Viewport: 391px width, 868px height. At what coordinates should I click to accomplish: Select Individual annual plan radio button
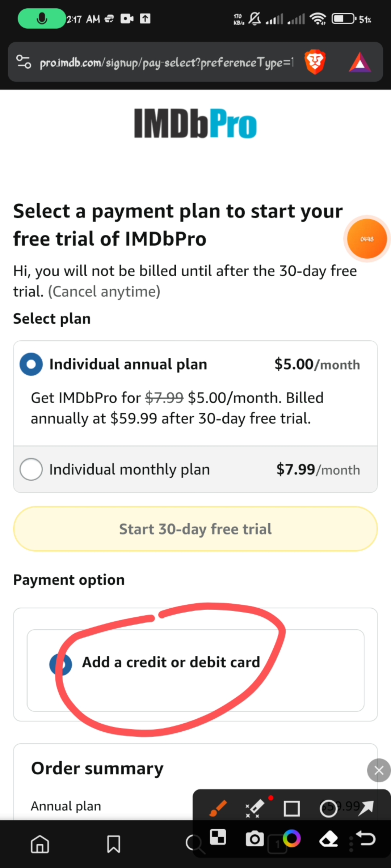click(31, 364)
